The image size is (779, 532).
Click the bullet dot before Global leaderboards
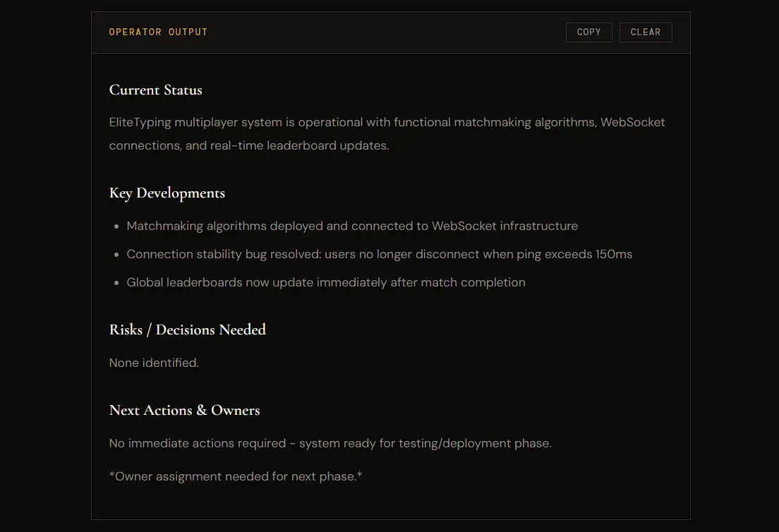click(x=116, y=284)
